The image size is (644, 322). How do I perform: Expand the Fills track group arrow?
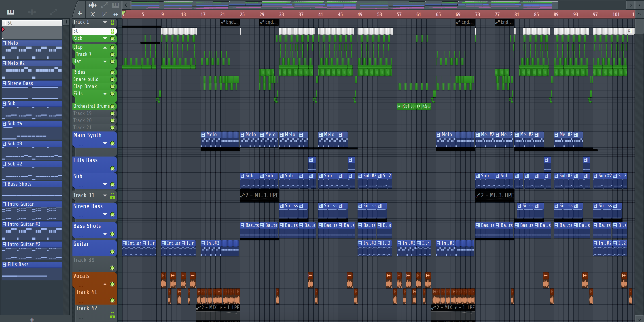105,94
